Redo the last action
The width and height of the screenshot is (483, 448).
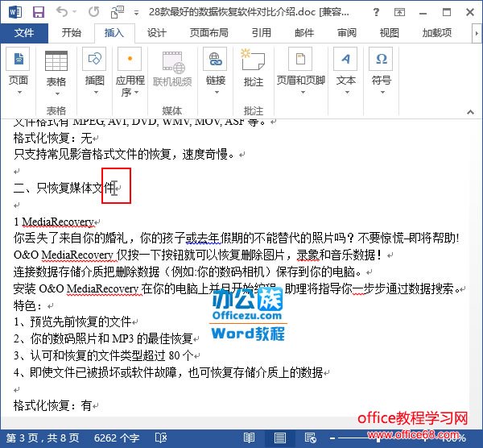[x=94, y=12]
